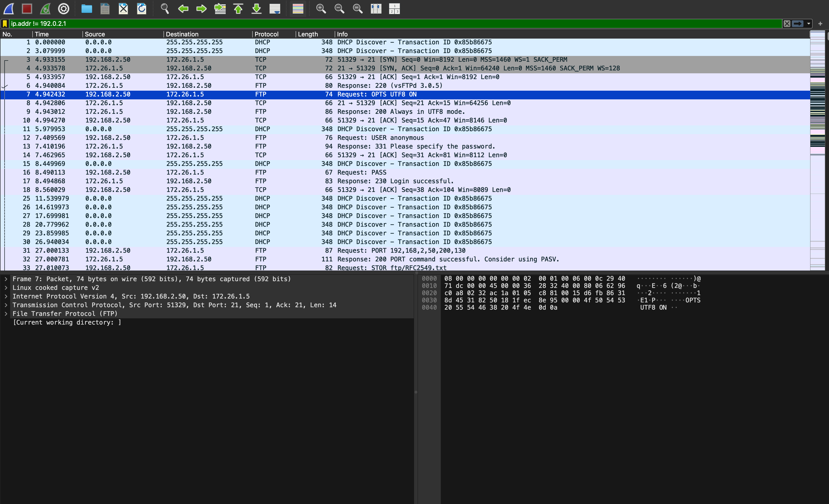829x504 pixels.
Task: Open a capture file via folder icon
Action: [x=87, y=9]
